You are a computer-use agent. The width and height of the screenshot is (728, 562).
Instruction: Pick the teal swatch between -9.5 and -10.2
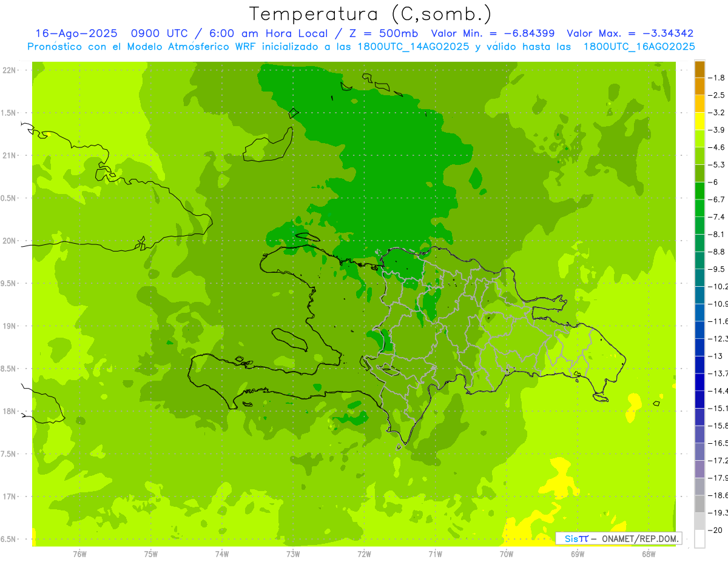(x=699, y=278)
